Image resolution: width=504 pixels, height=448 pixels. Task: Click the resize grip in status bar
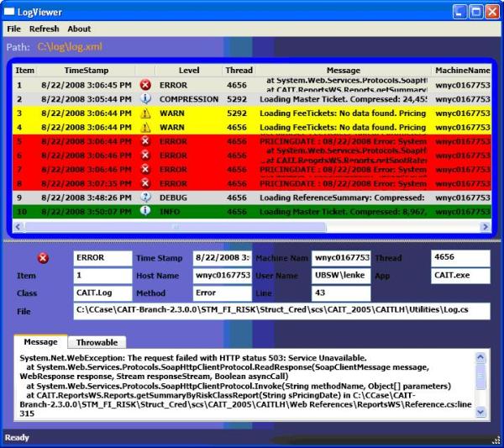(496, 440)
